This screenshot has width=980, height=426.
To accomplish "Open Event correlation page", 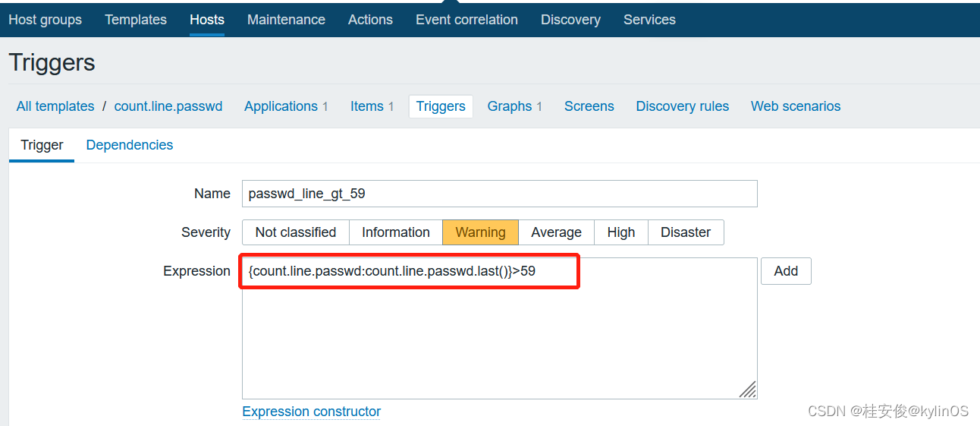I will (466, 20).
